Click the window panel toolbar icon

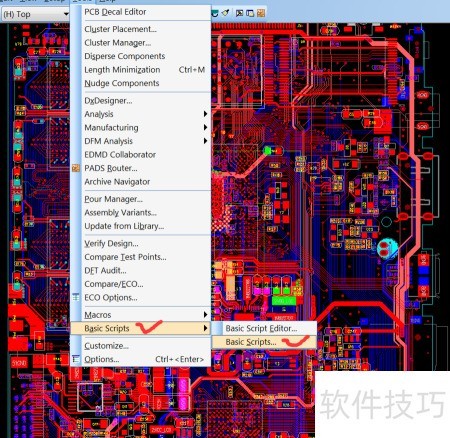250,13
